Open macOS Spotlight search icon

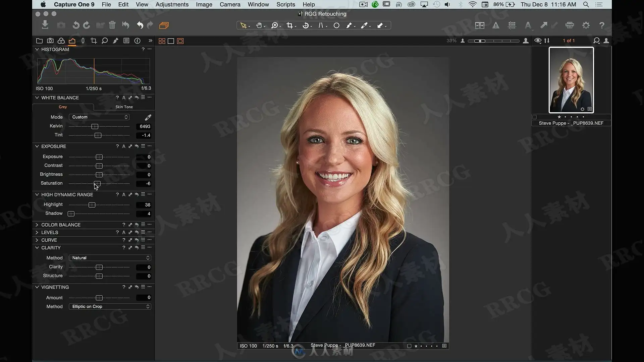[x=586, y=4]
